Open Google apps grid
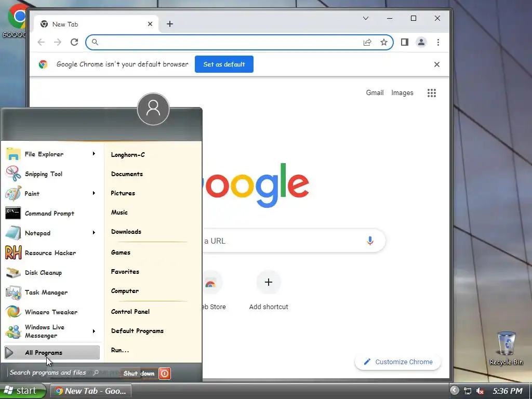This screenshot has height=399, width=532. coord(432,93)
